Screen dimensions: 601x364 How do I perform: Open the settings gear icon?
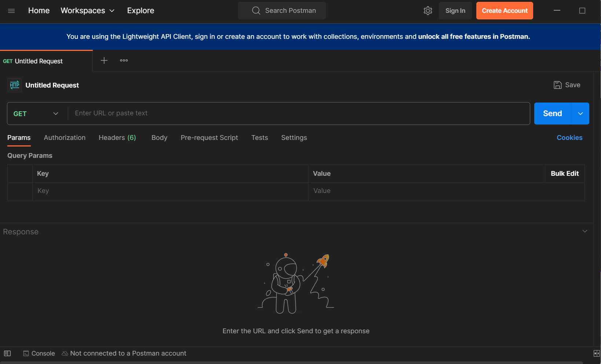point(428,11)
